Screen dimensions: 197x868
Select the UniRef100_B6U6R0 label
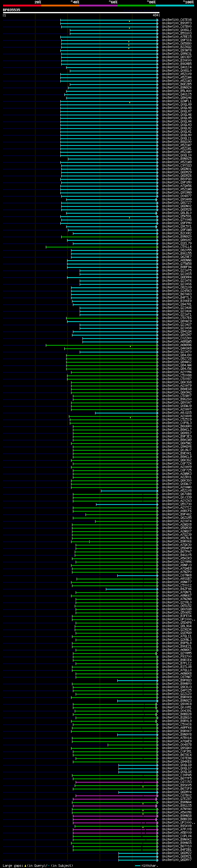[x=177, y=426]
